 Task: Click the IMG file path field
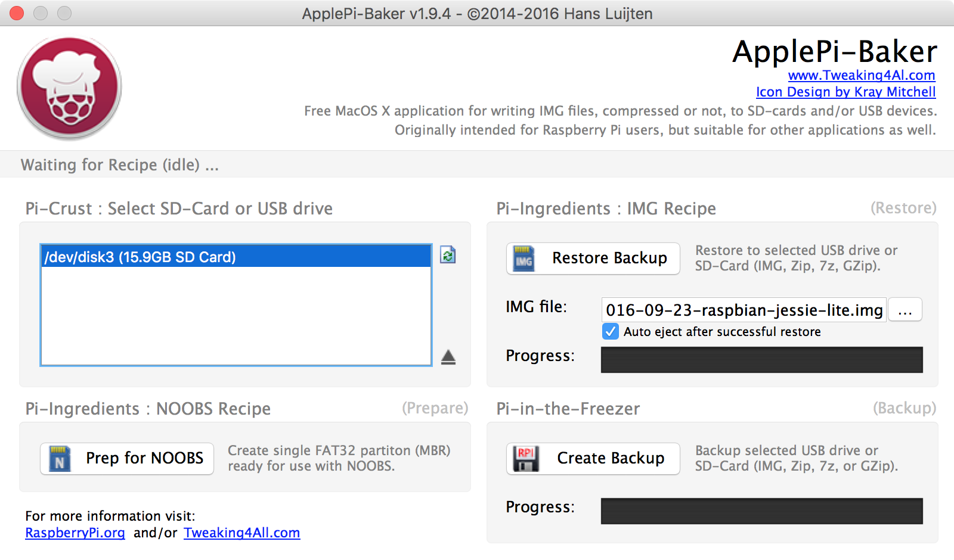[x=744, y=310]
